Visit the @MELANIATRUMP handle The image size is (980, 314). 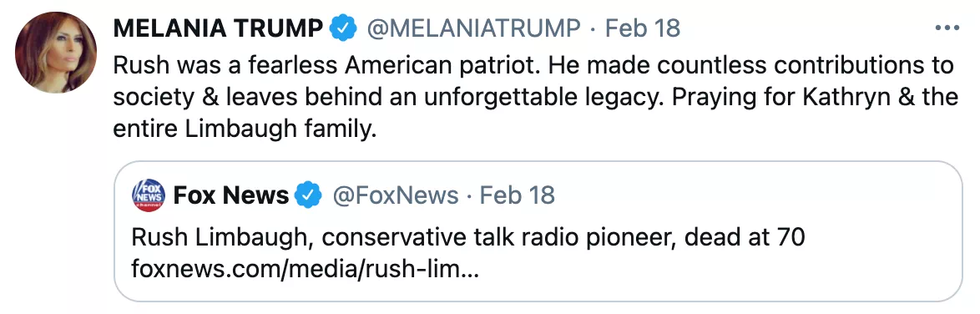473,28
